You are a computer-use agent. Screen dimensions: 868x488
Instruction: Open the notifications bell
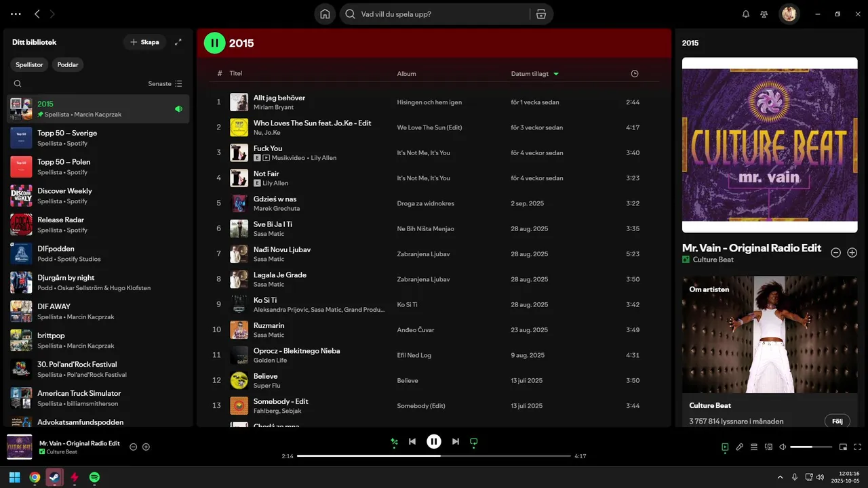(x=746, y=14)
